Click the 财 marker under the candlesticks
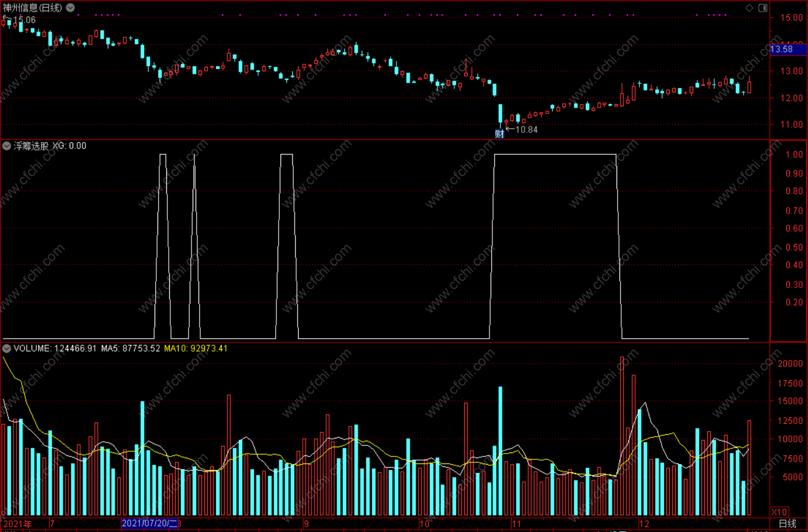 click(x=499, y=133)
